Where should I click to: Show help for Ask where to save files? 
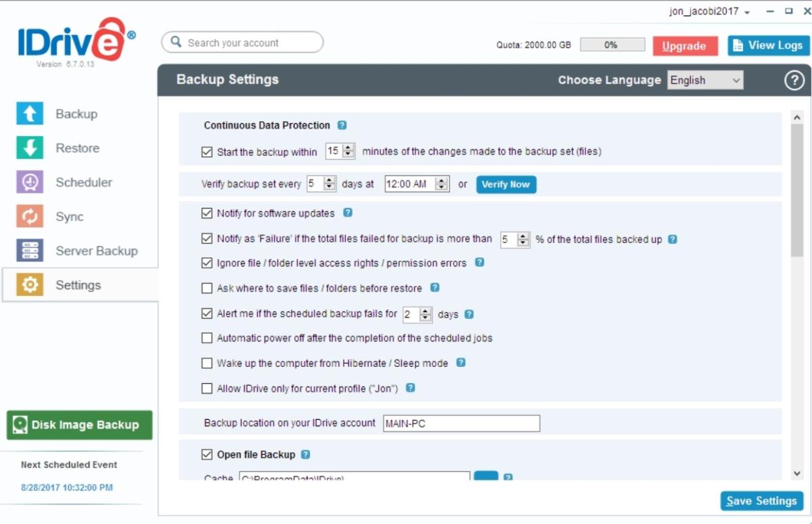tap(435, 288)
